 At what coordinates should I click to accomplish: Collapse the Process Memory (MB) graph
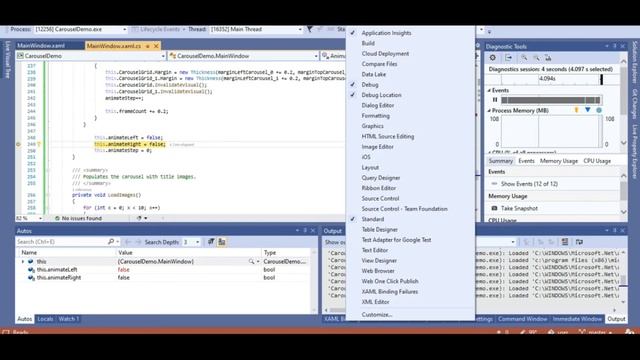click(489, 111)
